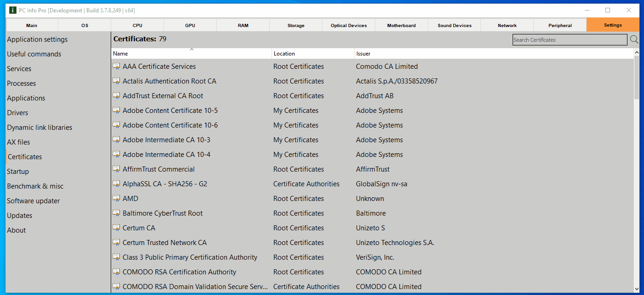Click icon beside Adobe Content Certificate 10-6
This screenshot has width=644, height=295.
click(x=117, y=125)
